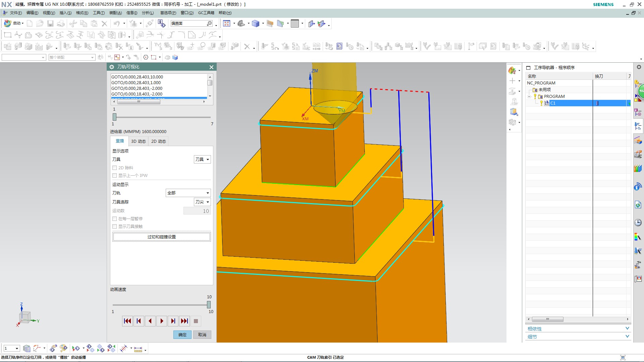Click the 动画速度 slider handle
The image size is (644, 362).
209,305
